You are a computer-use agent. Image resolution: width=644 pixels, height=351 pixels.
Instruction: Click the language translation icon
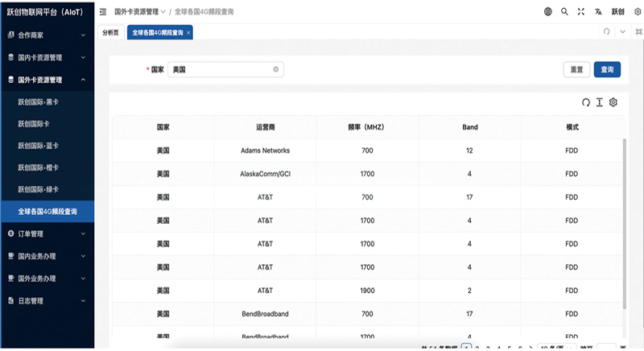[598, 12]
